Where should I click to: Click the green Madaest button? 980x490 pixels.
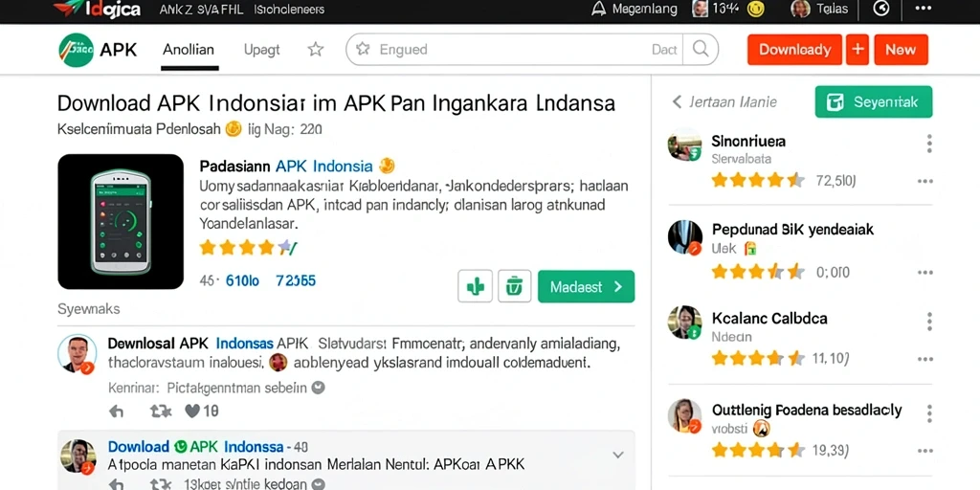587,287
